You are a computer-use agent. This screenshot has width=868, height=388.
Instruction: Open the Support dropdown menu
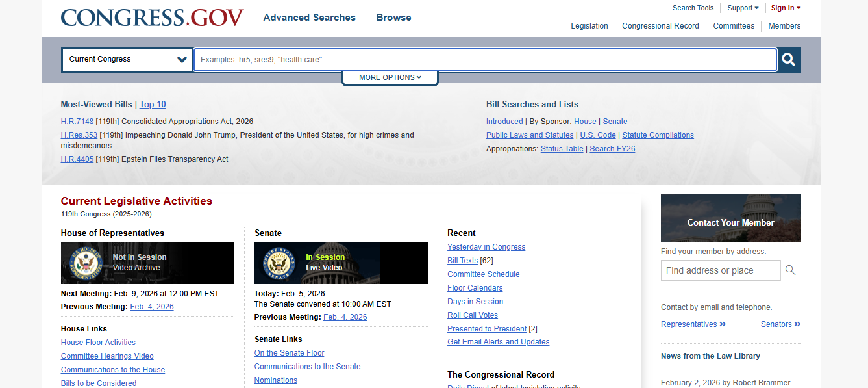click(x=743, y=8)
